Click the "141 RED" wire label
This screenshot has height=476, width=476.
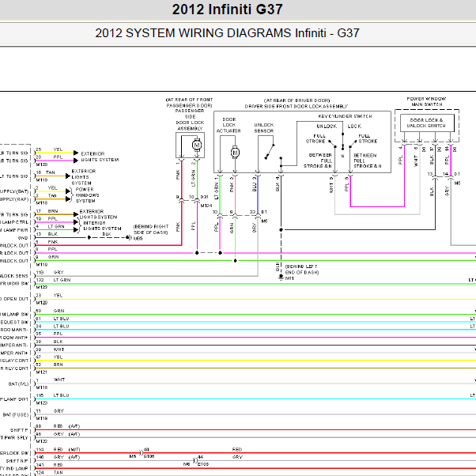click(x=49, y=465)
